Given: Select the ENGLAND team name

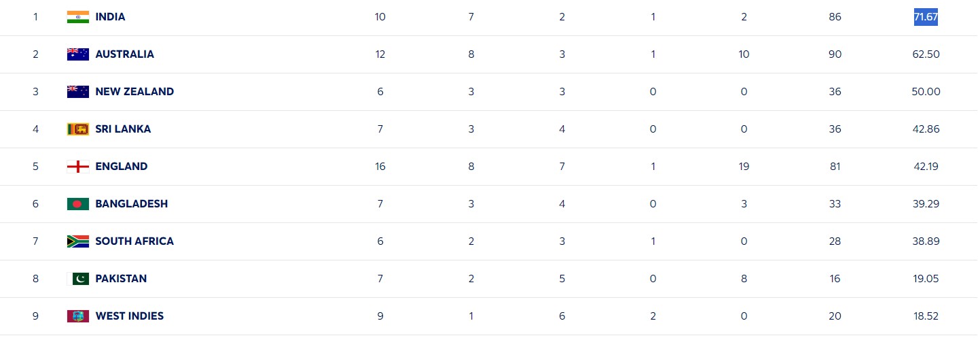Looking at the screenshot, I should click(122, 167).
